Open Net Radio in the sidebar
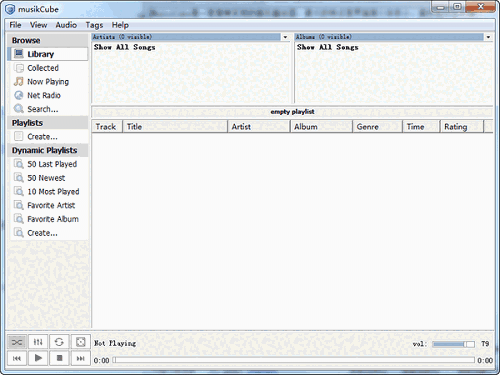Viewport: 500px width, 375px height. coord(44,95)
